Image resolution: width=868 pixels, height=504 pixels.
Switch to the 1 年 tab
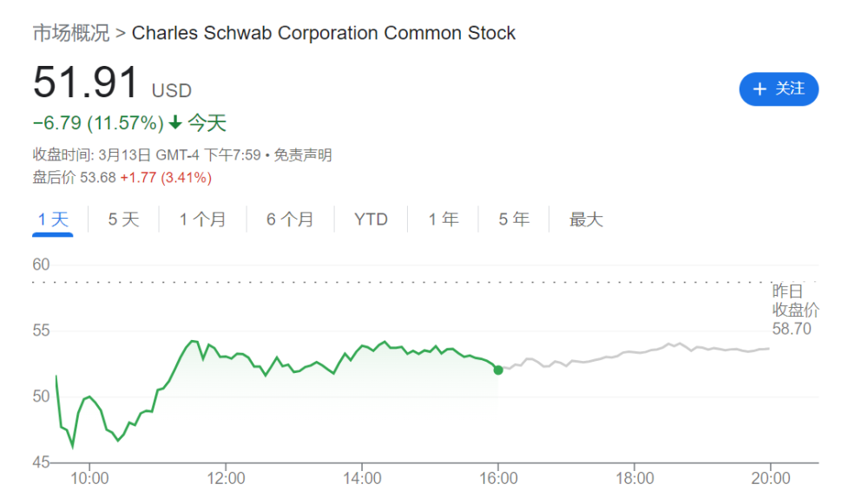tap(443, 219)
